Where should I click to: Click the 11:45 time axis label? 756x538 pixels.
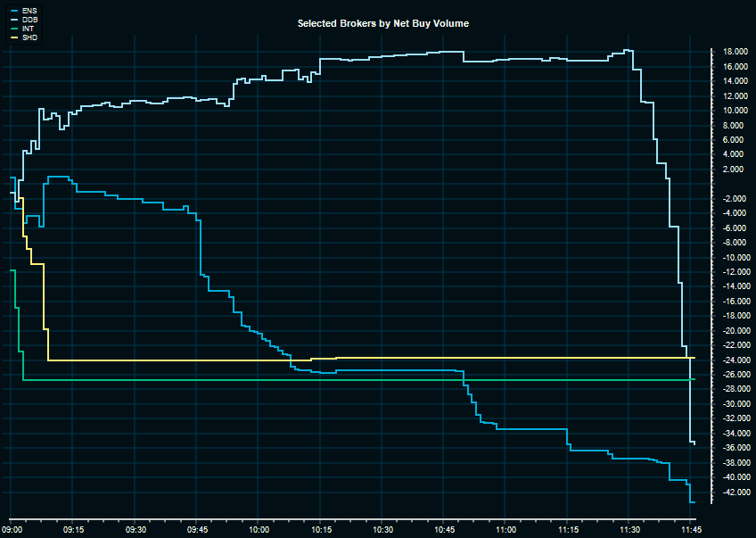tap(691, 529)
